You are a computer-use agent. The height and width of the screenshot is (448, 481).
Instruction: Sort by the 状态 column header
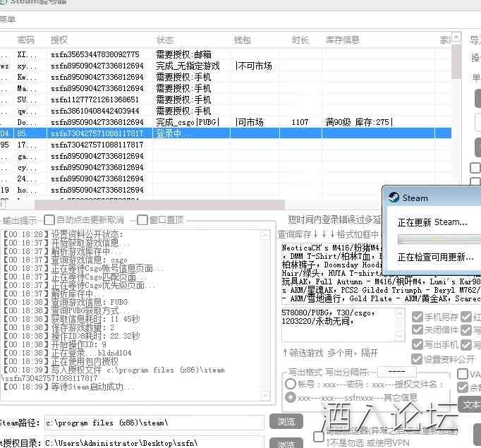pyautogui.click(x=165, y=40)
